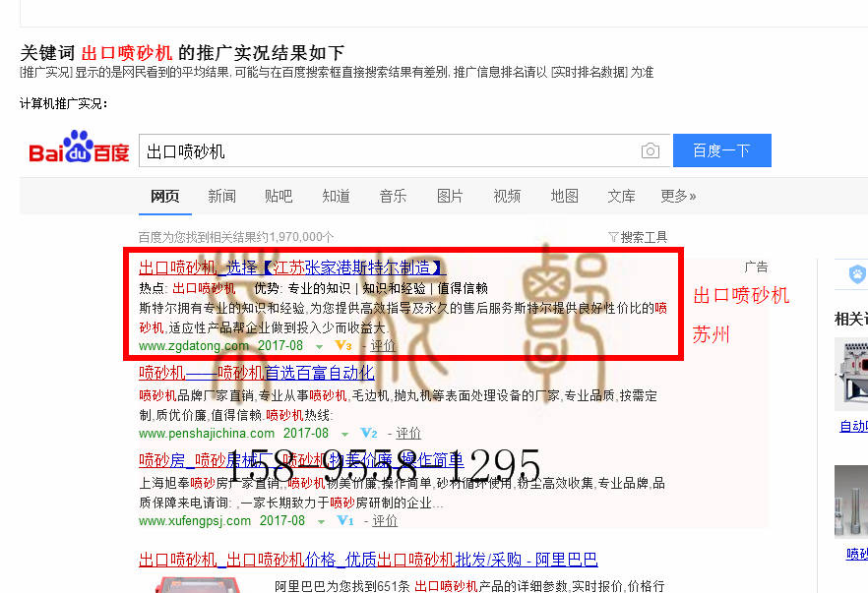This screenshot has width=868, height=593.
Task: Open the 文库 tab
Action: tap(621, 196)
